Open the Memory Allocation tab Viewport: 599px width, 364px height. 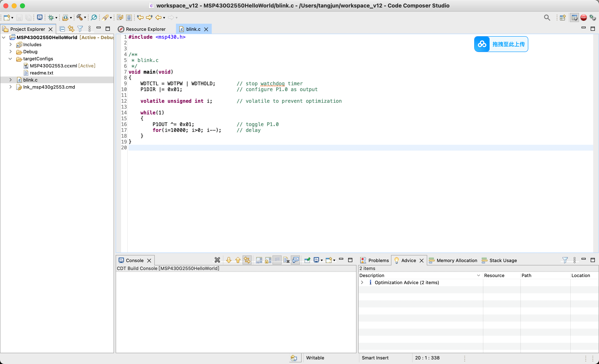pos(453,260)
